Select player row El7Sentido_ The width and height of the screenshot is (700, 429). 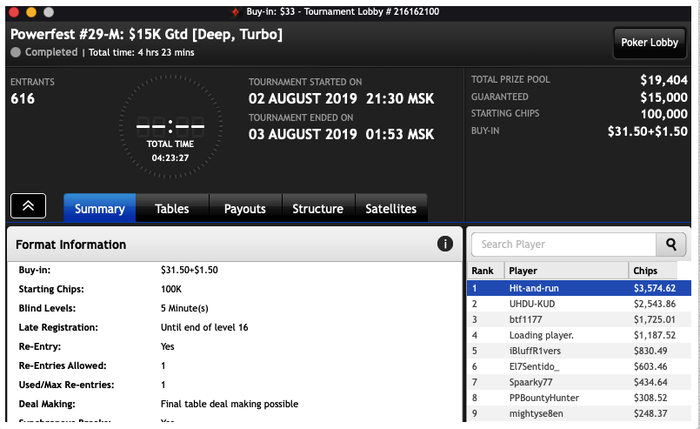[579, 366]
